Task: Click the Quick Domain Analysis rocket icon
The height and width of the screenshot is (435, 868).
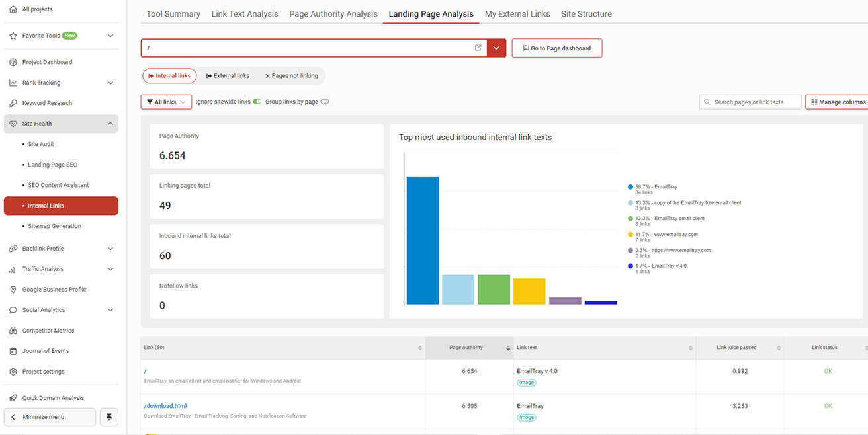Action: tap(13, 398)
